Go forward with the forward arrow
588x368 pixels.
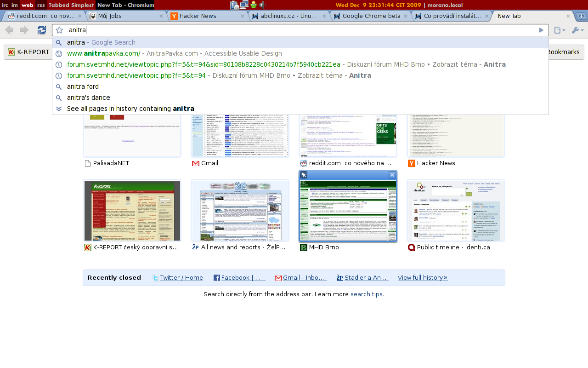pyautogui.click(x=24, y=30)
